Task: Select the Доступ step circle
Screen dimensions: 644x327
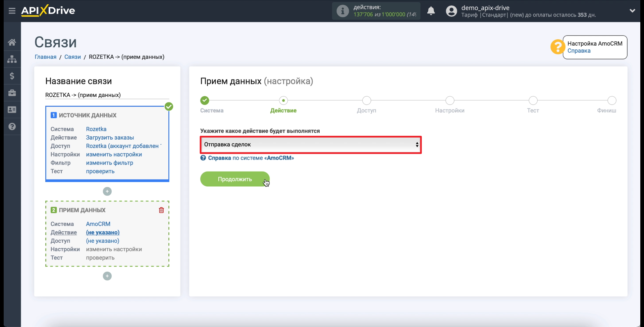Action: [367, 100]
